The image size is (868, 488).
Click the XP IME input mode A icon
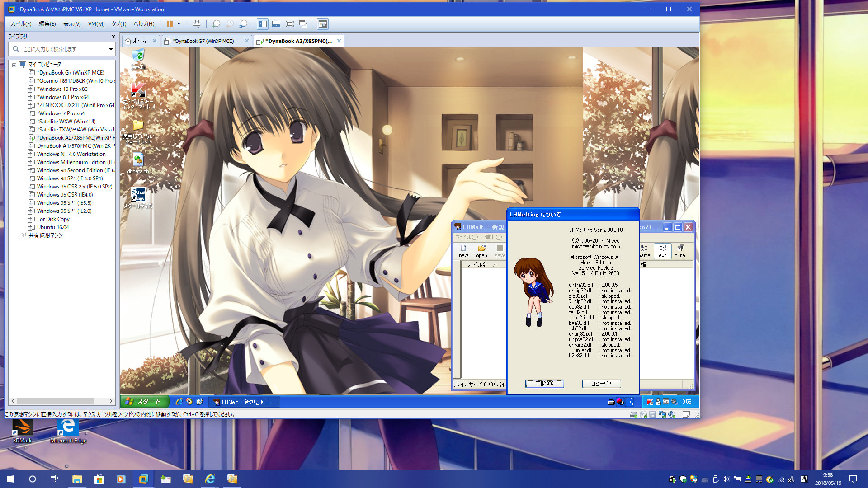631,402
